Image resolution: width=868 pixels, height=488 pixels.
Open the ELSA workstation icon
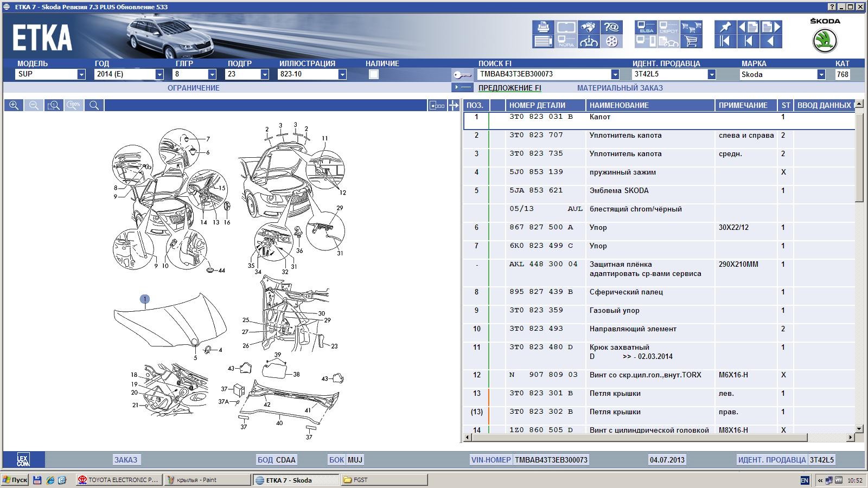[646, 27]
